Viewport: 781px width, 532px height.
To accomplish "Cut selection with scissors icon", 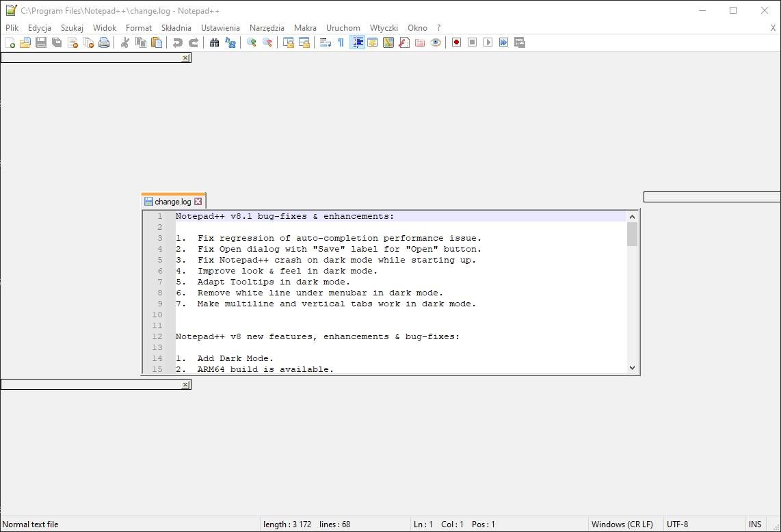I will [x=125, y=43].
